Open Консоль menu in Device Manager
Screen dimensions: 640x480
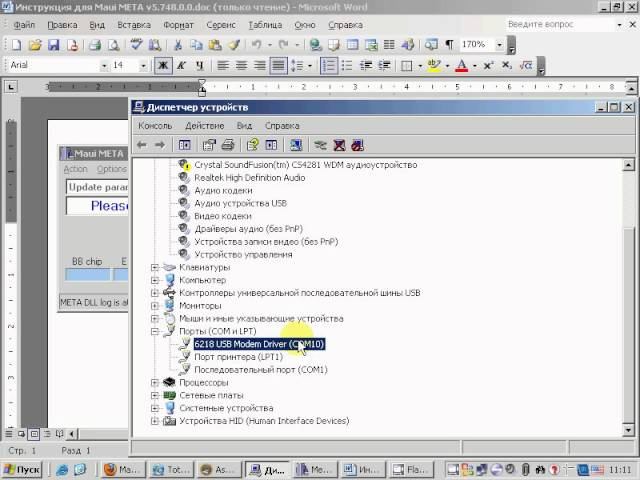point(155,126)
